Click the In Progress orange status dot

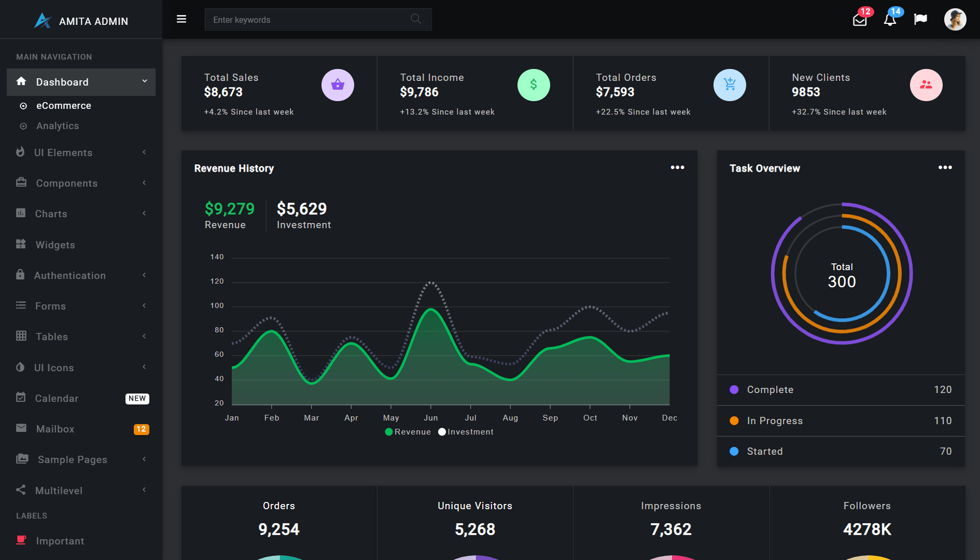(x=734, y=421)
